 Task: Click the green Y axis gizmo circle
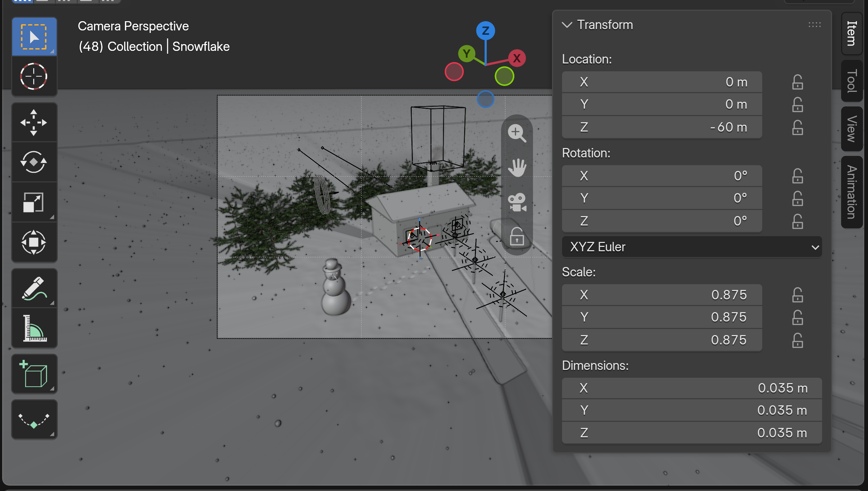467,54
